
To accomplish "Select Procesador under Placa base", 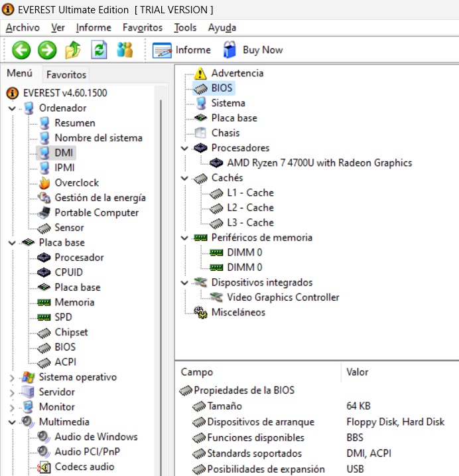I will [79, 258].
